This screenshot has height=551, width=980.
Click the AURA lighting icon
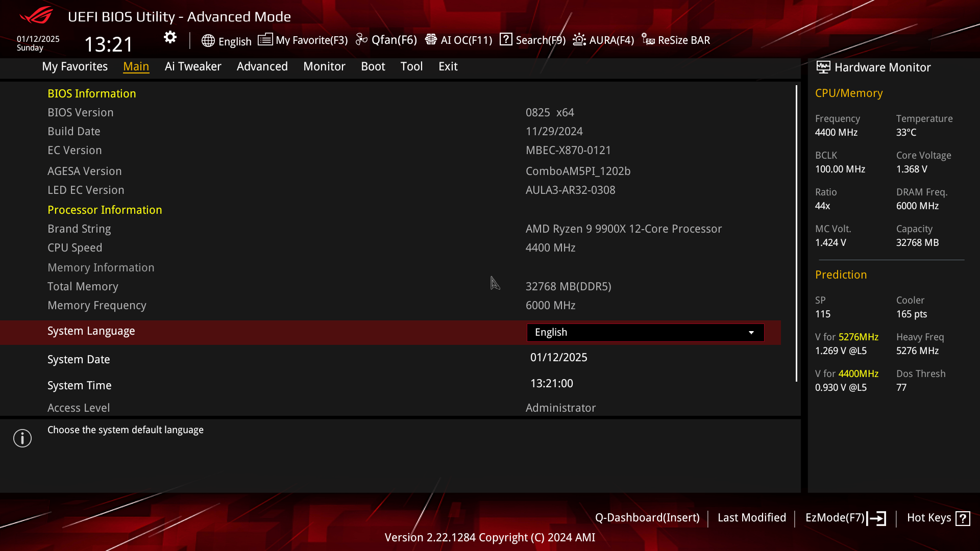[x=579, y=39]
